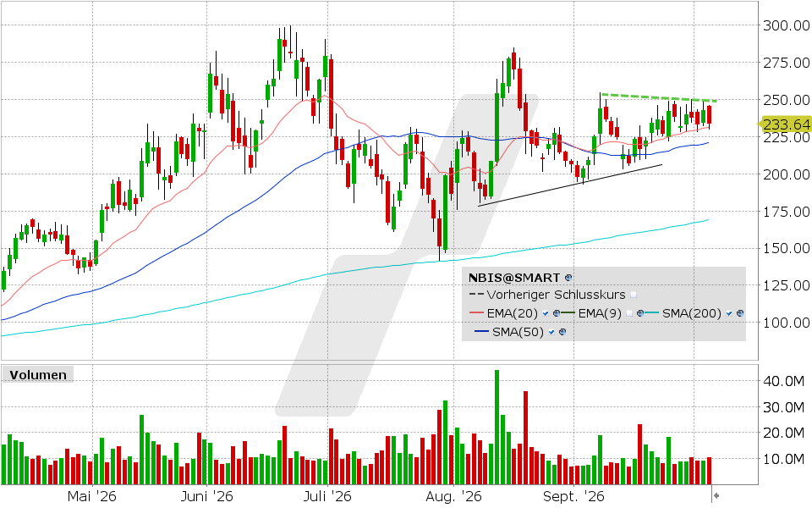Uncheck the EMA(20) checkbox
812x508 pixels.
point(546,313)
